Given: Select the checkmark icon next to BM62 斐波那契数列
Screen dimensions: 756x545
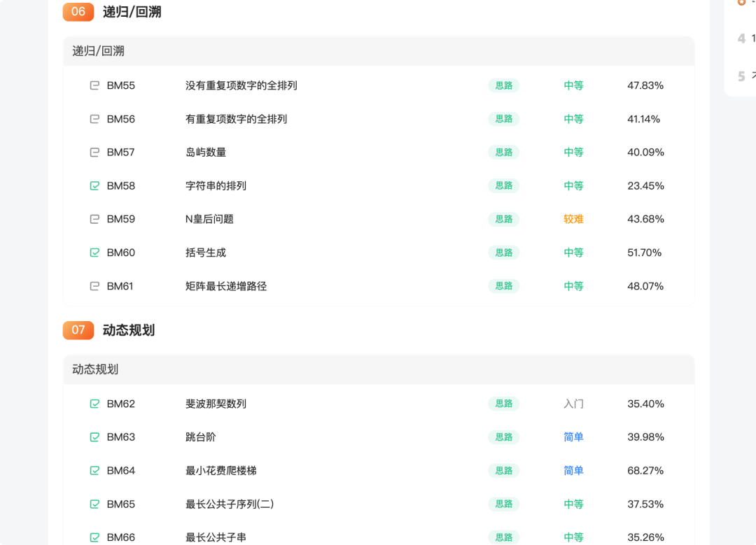Looking at the screenshot, I should click(x=94, y=404).
